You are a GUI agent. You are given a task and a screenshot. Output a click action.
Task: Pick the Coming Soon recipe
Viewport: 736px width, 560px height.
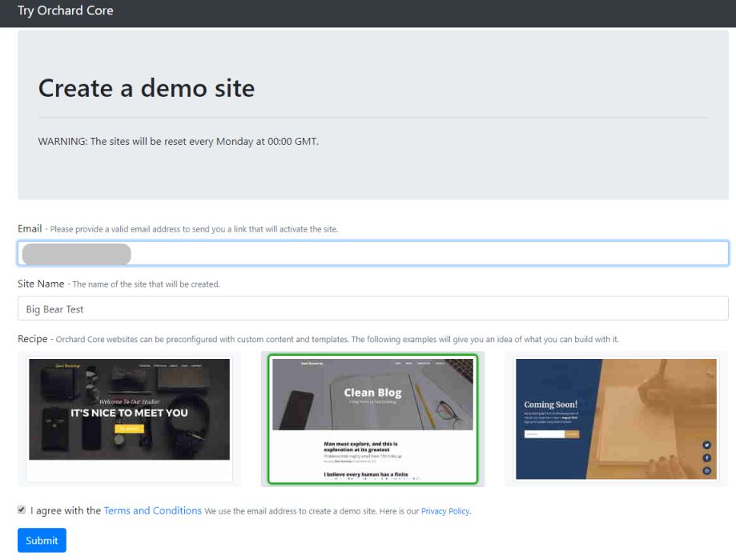pyautogui.click(x=616, y=419)
